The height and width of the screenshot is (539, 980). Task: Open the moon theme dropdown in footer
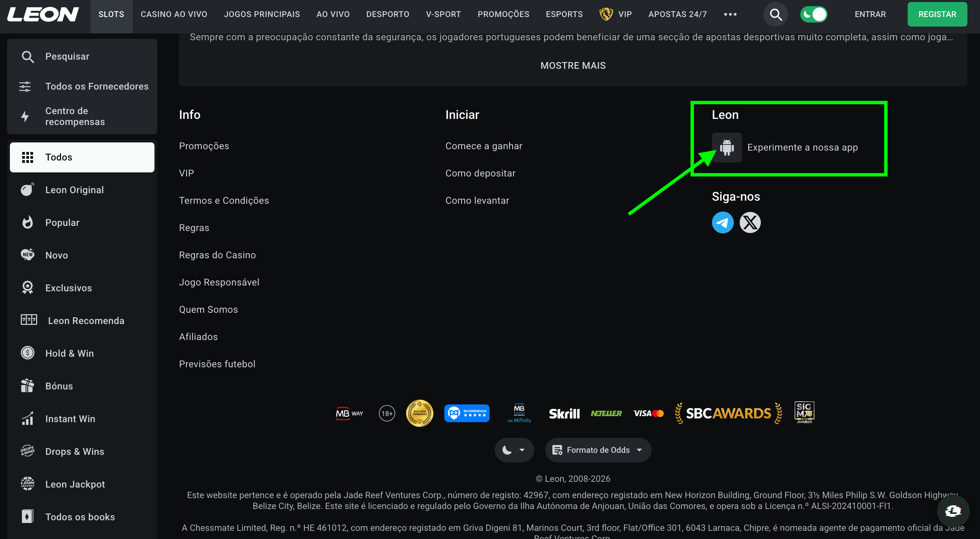514,450
